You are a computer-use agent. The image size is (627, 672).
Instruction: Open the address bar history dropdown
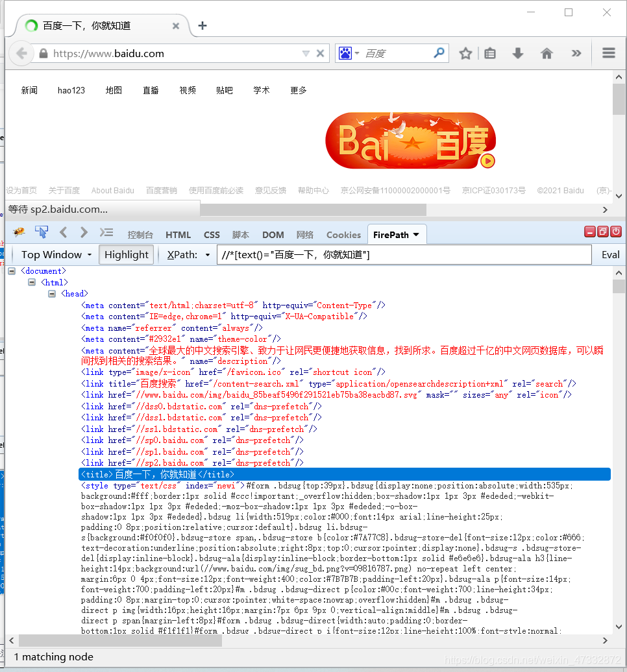306,54
